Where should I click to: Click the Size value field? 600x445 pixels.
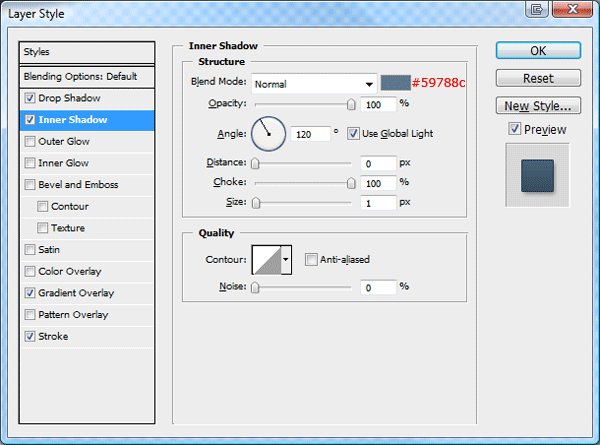[x=378, y=203]
